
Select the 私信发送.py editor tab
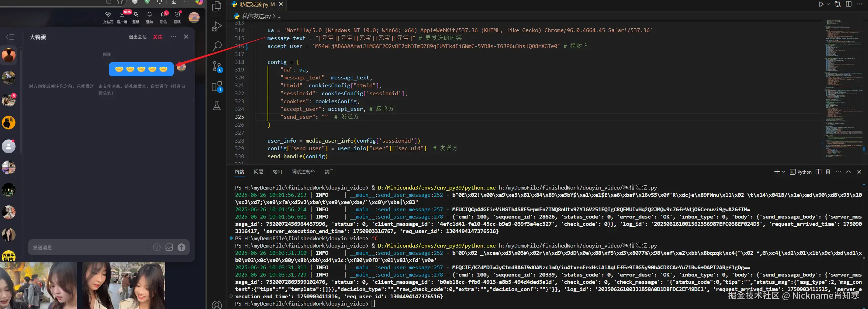[257, 4]
